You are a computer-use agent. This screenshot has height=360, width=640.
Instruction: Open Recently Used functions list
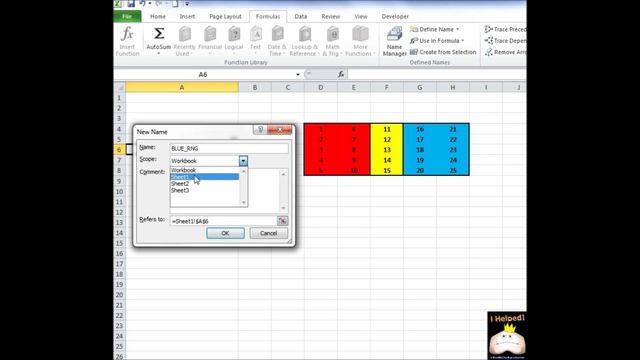[184, 41]
